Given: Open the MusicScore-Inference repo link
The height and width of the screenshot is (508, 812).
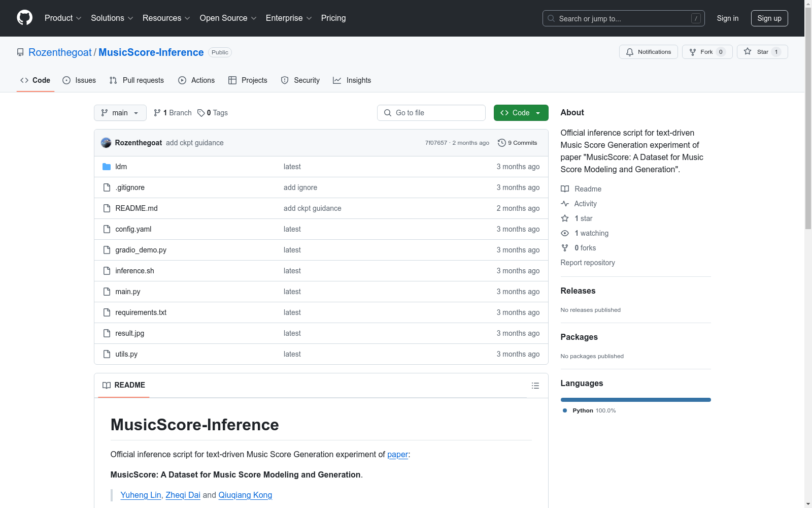Looking at the screenshot, I should [151, 52].
